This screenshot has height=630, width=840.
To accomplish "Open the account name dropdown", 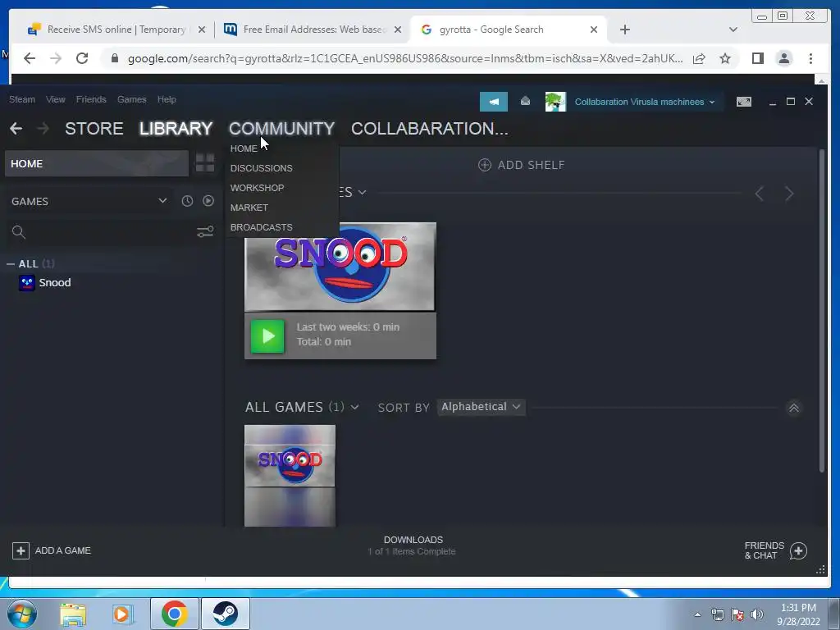I will click(645, 102).
